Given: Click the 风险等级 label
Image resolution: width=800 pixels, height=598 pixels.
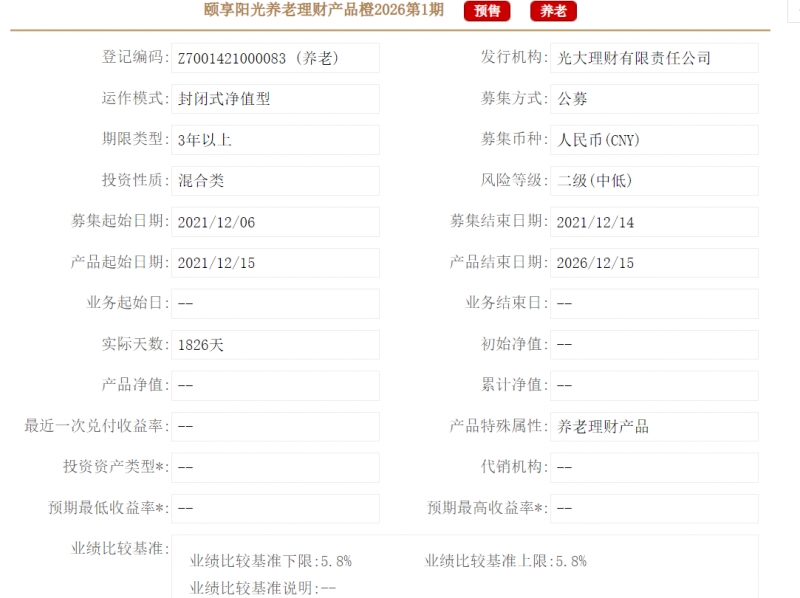Looking at the screenshot, I should [x=514, y=180].
